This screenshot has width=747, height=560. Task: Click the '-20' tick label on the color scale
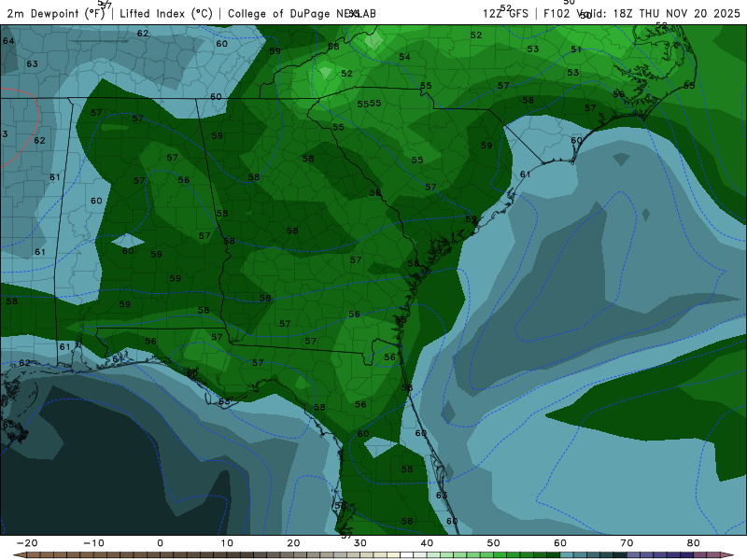coord(27,543)
